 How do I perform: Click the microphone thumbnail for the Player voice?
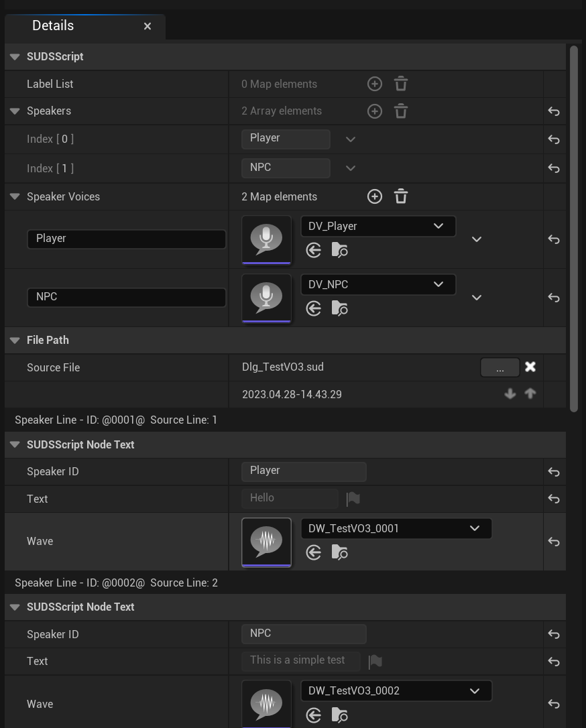click(x=266, y=239)
